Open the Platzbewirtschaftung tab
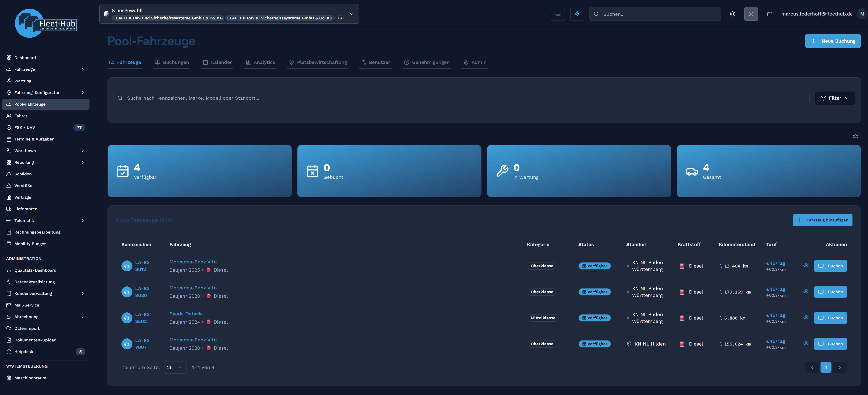 [x=318, y=62]
